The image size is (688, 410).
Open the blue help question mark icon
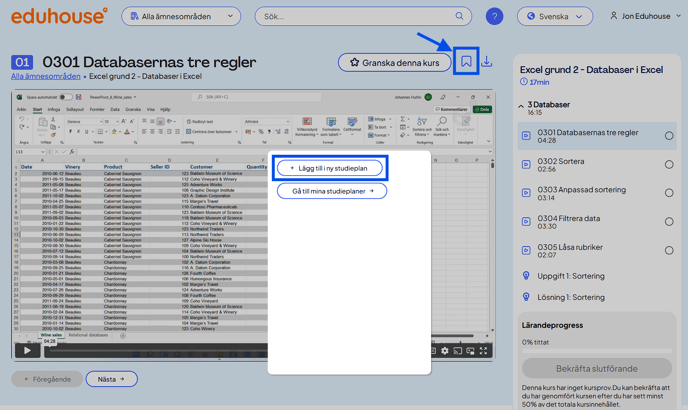(494, 17)
